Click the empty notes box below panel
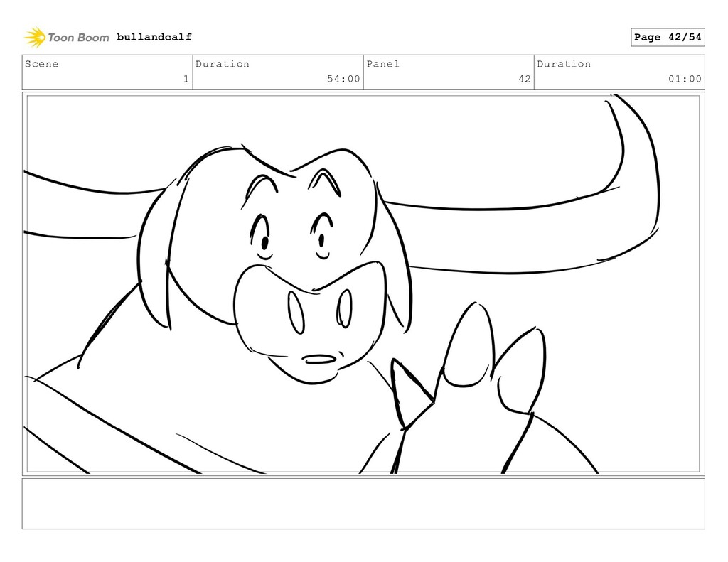Screen dimensions: 728x562 (363, 504)
